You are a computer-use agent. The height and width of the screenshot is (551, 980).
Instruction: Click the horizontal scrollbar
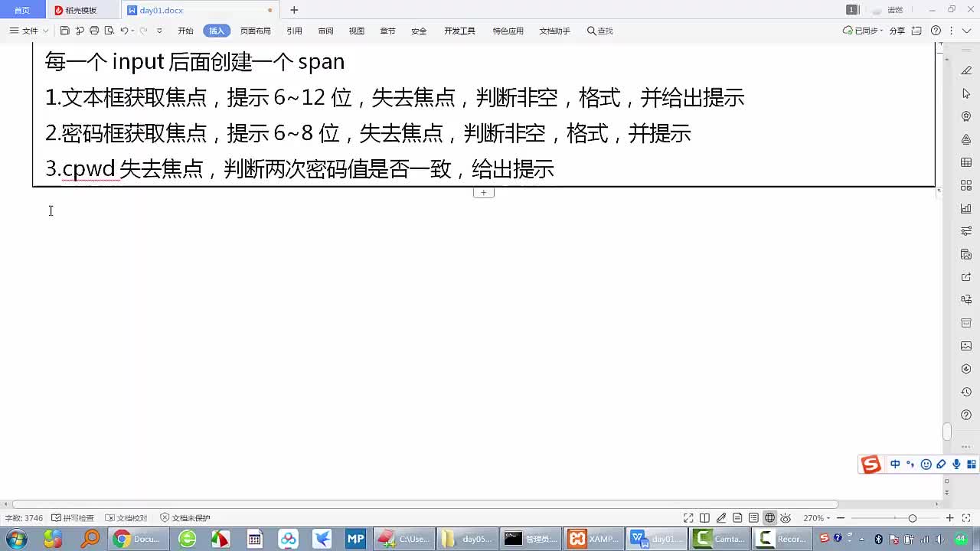(x=425, y=504)
